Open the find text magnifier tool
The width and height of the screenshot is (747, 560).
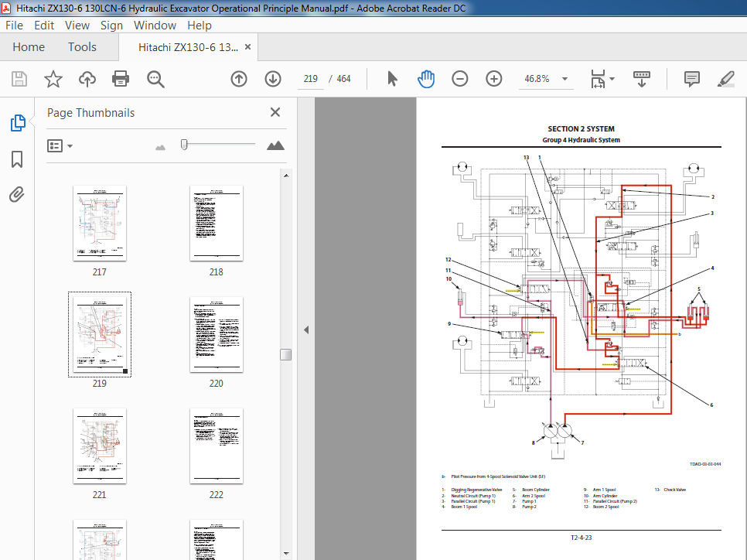(x=155, y=79)
